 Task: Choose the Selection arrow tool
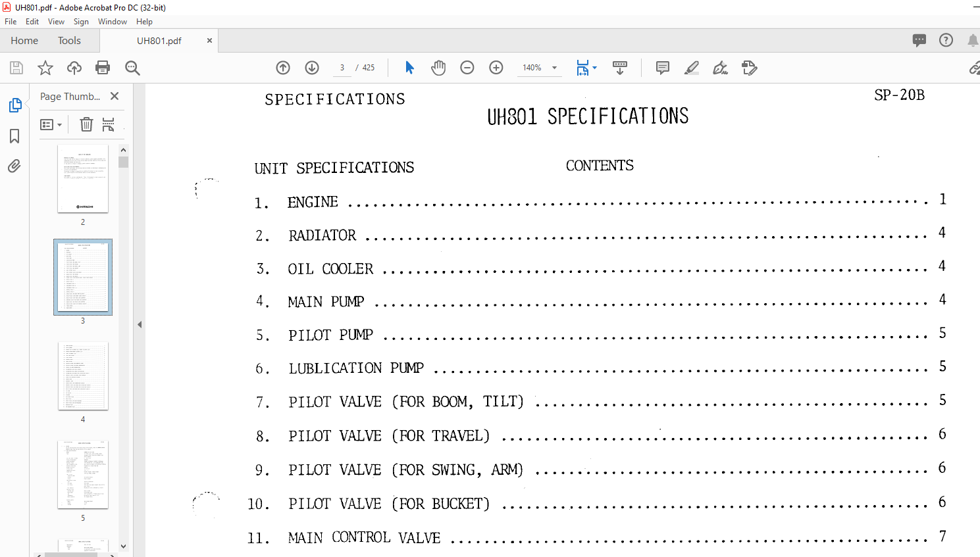(x=409, y=68)
